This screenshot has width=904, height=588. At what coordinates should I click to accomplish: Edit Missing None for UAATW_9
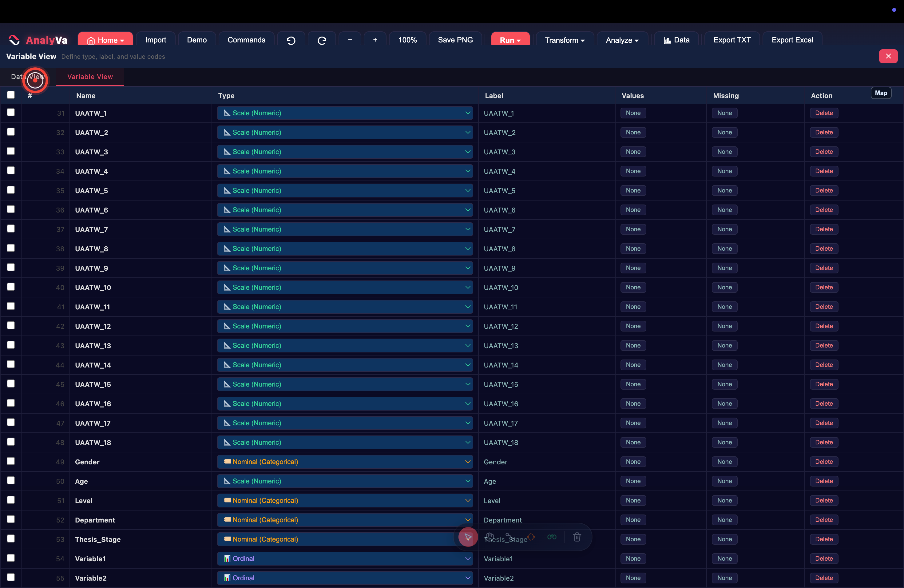click(x=724, y=268)
